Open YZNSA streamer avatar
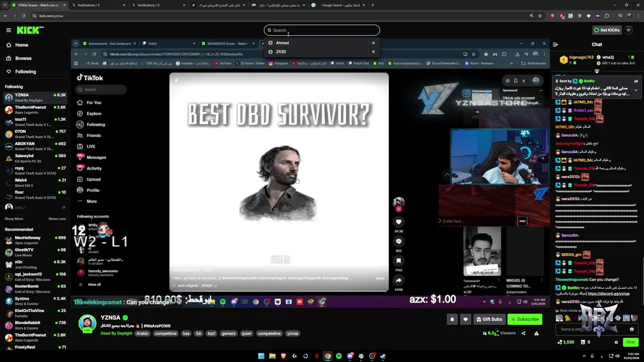The image size is (644, 362). point(88,324)
